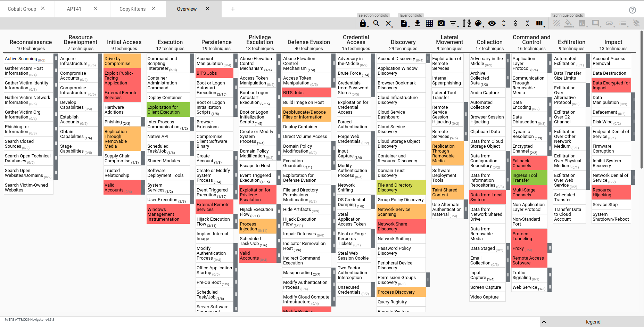Open the layer settings dropdown
This screenshot has height=327, width=644.
tap(404, 23)
